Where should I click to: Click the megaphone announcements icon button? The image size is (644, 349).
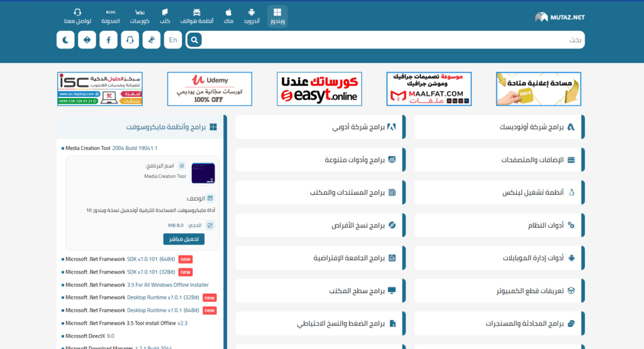[151, 40]
